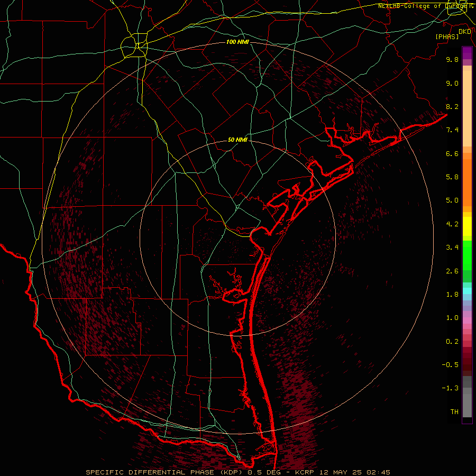Click the [PHAS] units label

(447, 36)
